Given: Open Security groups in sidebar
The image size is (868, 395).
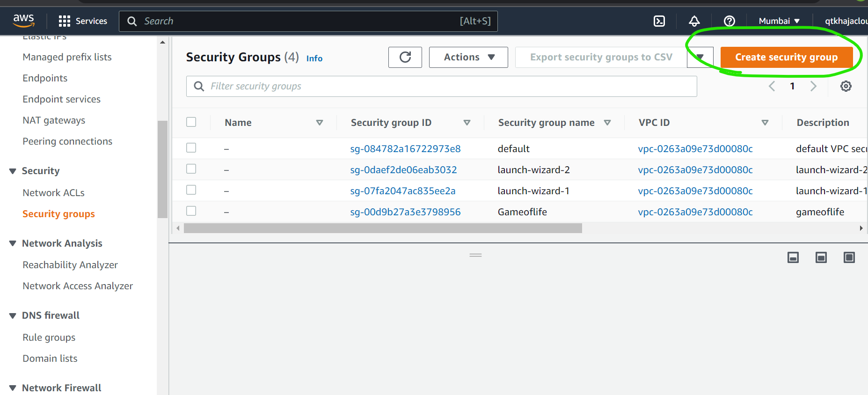Looking at the screenshot, I should [59, 214].
